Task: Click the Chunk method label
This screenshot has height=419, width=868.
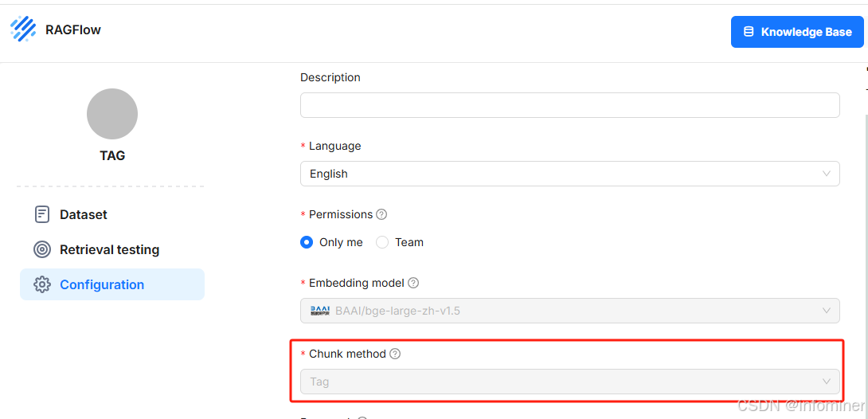Action: coord(348,354)
